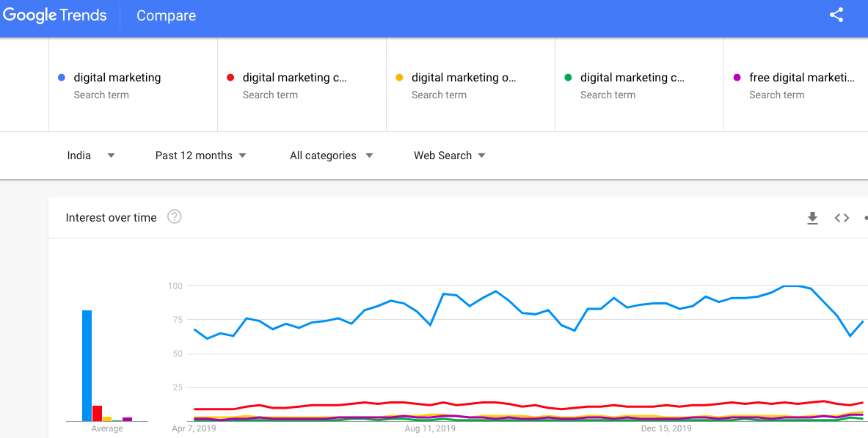Open the help tooltip beside Interest over time

(174, 217)
